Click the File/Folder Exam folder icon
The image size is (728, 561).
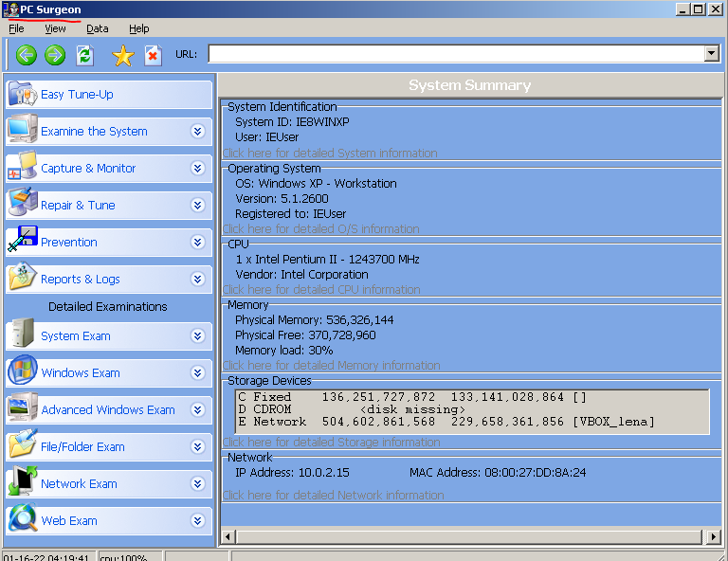tap(23, 443)
